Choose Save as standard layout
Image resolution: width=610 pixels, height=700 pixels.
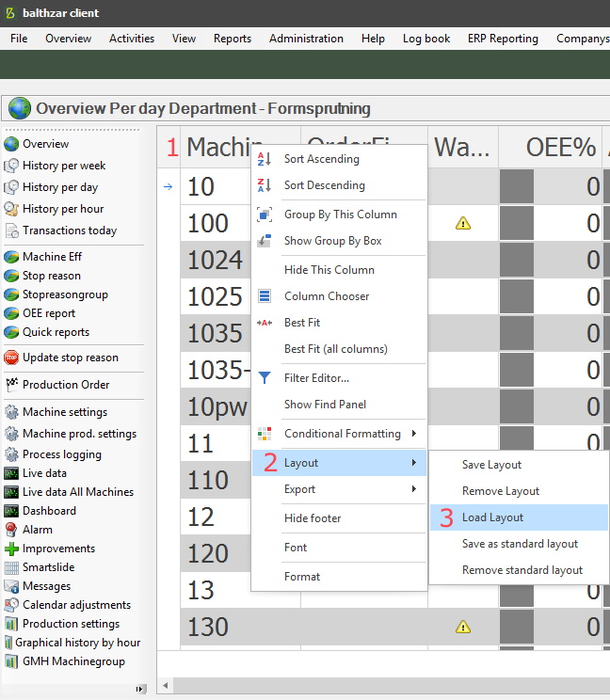click(520, 544)
